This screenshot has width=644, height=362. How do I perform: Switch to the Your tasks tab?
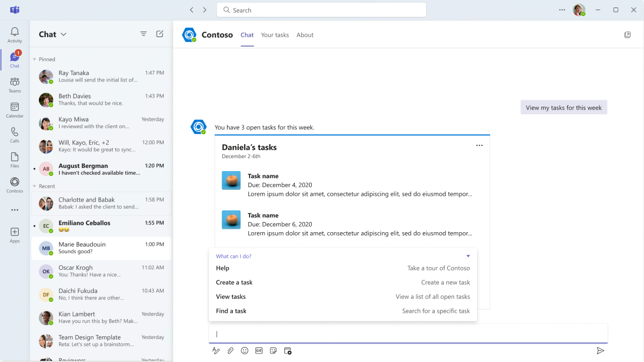(275, 35)
